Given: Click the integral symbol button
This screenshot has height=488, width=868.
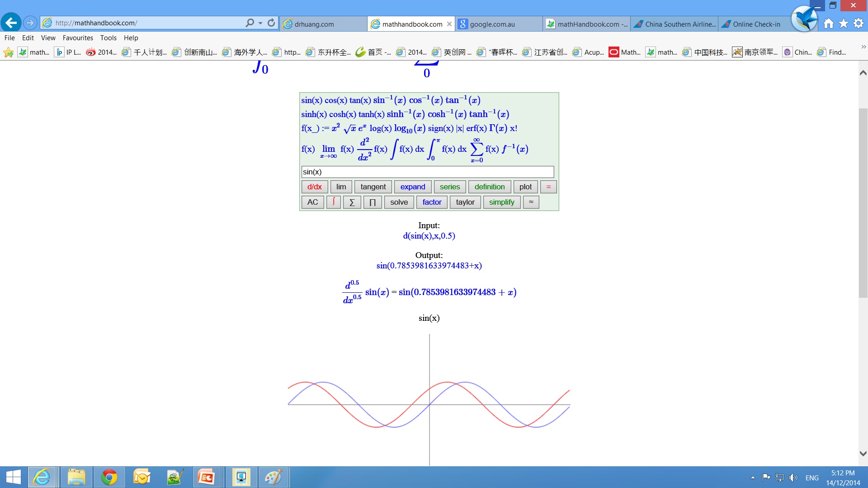Looking at the screenshot, I should click(x=333, y=202).
